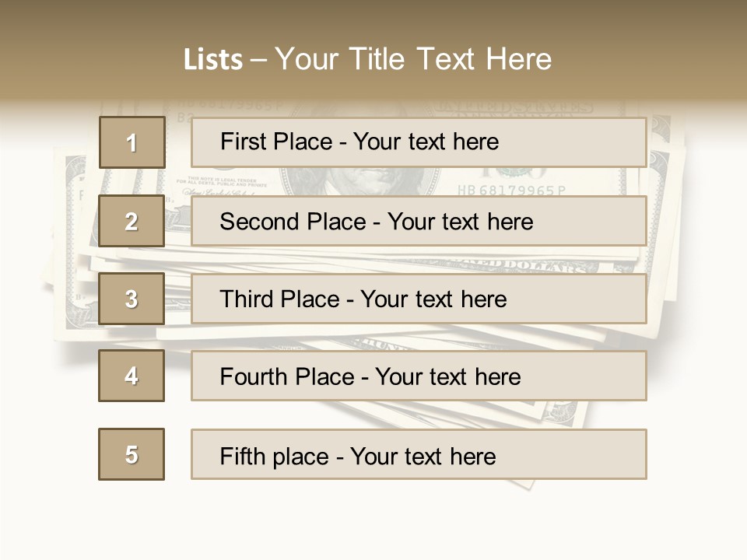Click the Second Place text box
747x560 pixels.
(419, 221)
